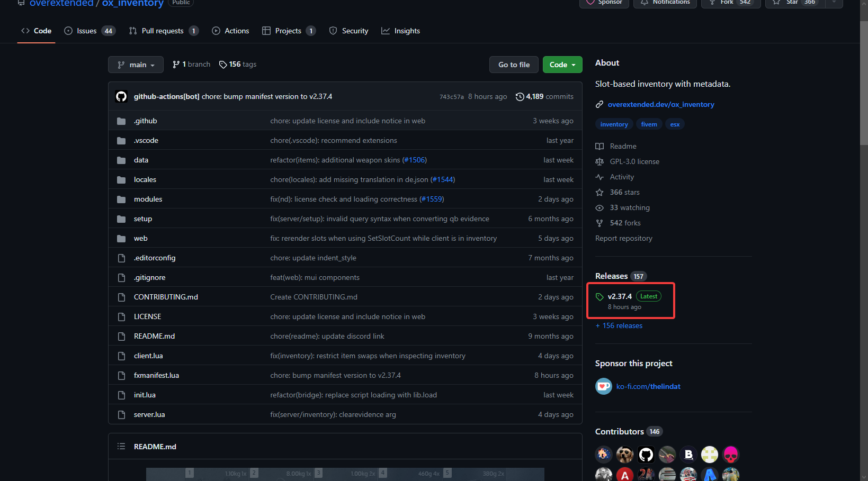868x481 pixels.
Task: Click the setup folder icon
Action: (121, 219)
